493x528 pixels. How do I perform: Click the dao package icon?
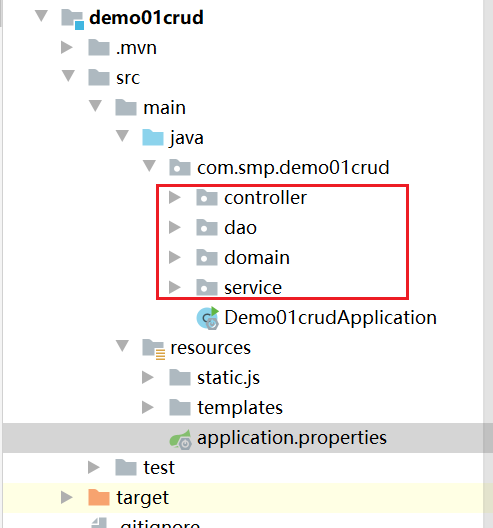[207, 228]
